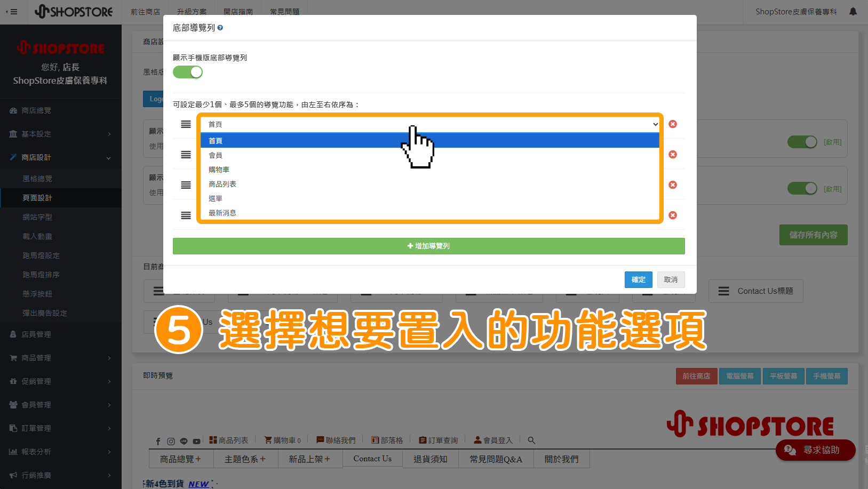The image size is (868, 489).
Task: Open 升級方案 in top navigation
Action: [192, 12]
